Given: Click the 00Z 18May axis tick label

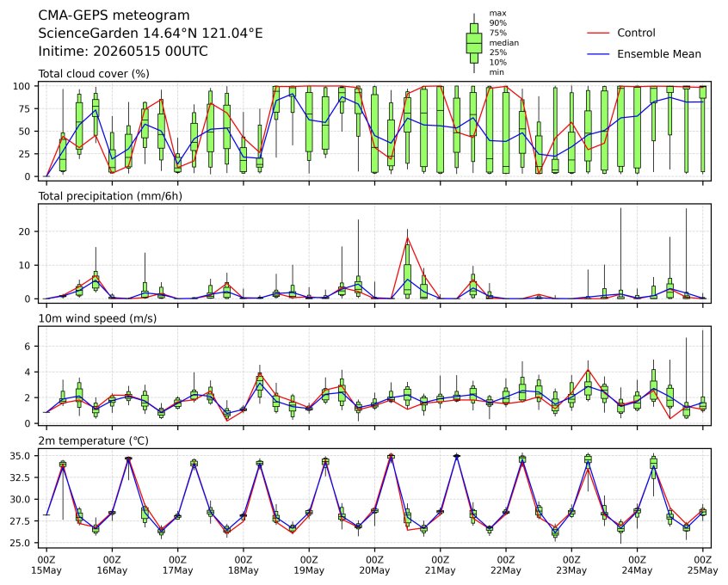Looking at the screenshot, I should [243, 565].
